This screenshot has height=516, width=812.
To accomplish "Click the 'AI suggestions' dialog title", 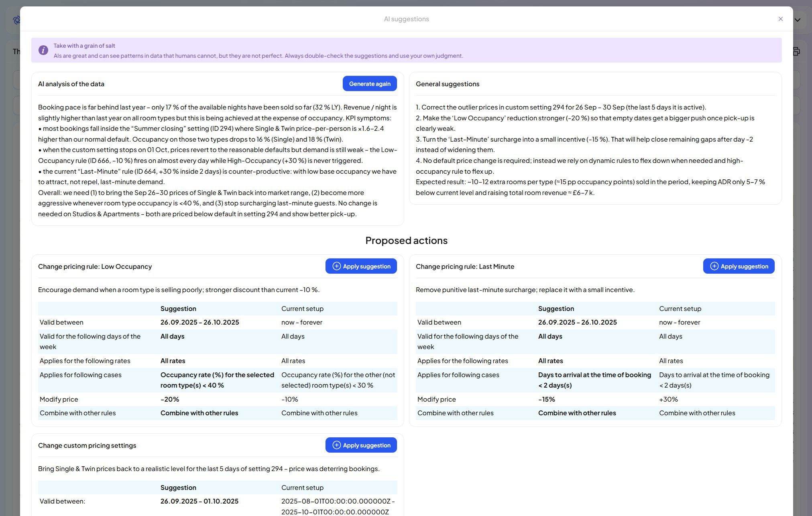I will [406, 19].
